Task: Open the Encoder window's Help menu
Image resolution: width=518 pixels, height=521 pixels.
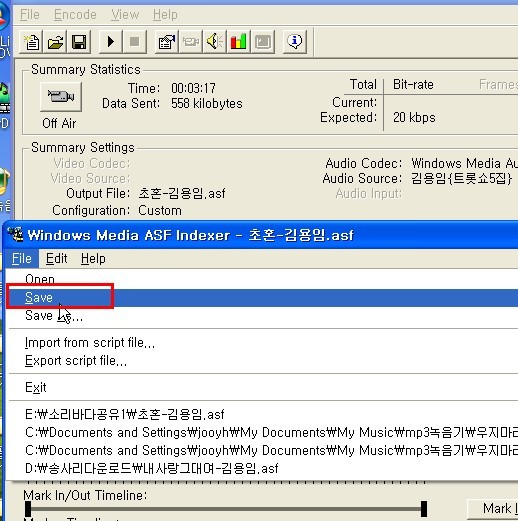Action: point(165,15)
